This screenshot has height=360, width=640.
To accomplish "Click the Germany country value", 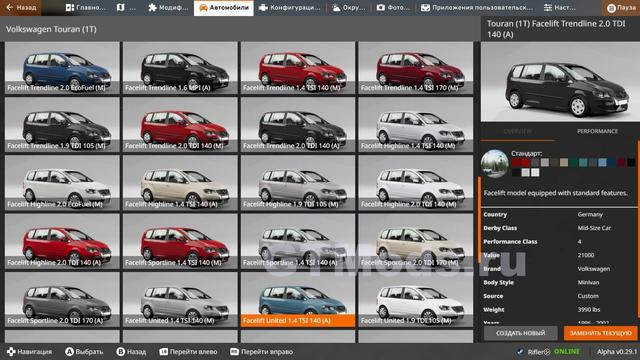I will (590, 214).
